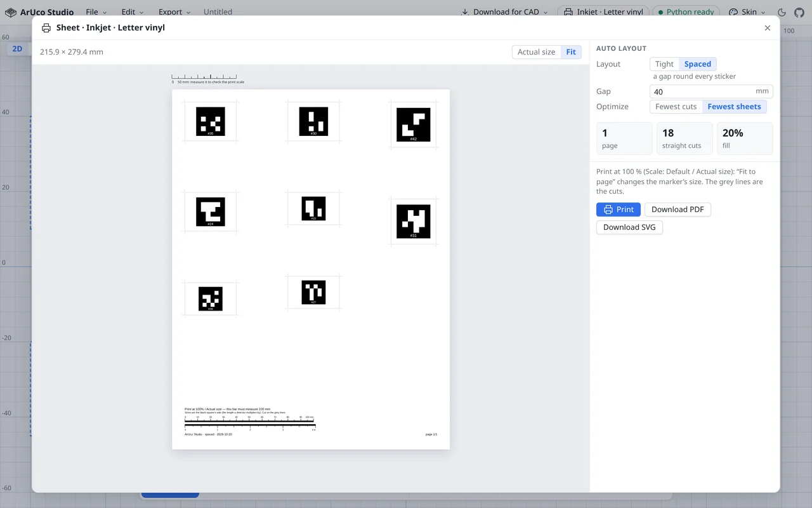The width and height of the screenshot is (812, 508).
Task: Select marker #31 on the sheet preview
Action: point(413,221)
